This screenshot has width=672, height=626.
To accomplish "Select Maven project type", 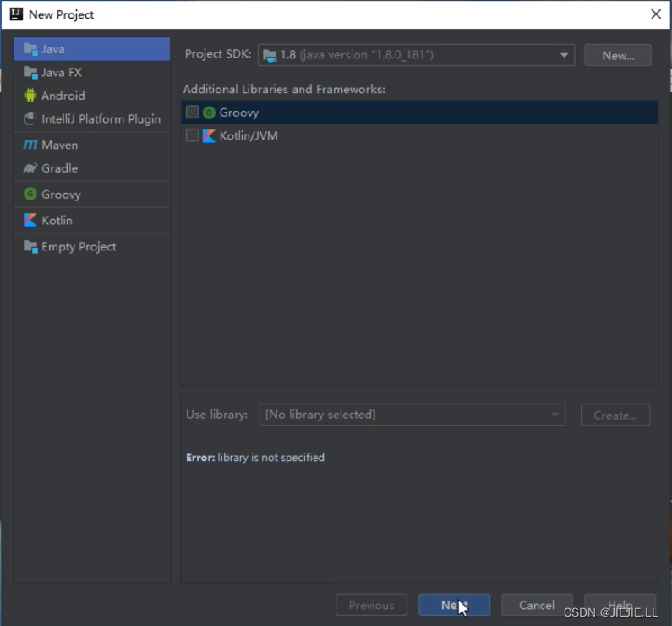I will pyautogui.click(x=92, y=145).
